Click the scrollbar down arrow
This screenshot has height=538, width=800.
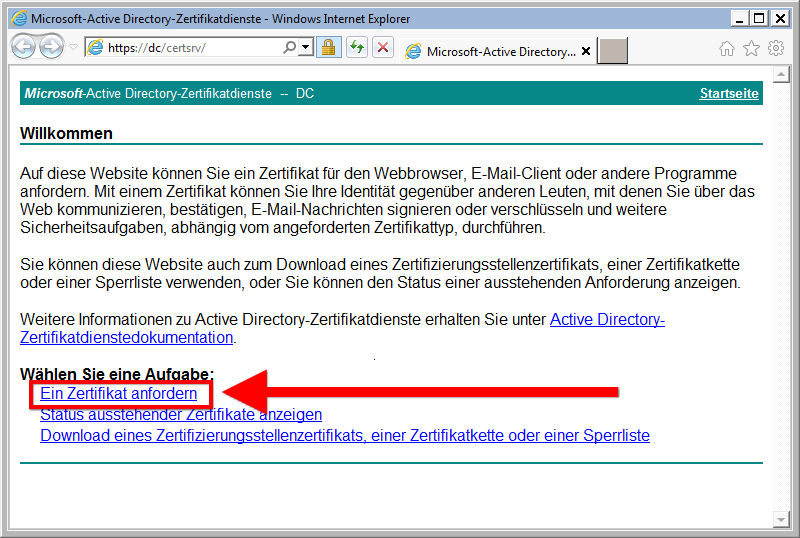(783, 518)
